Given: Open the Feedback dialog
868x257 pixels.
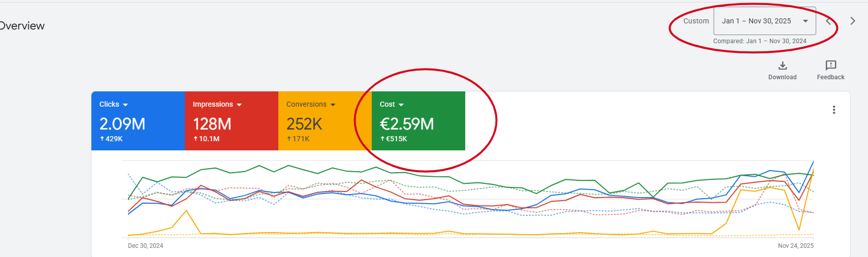Looking at the screenshot, I should 830,71.
